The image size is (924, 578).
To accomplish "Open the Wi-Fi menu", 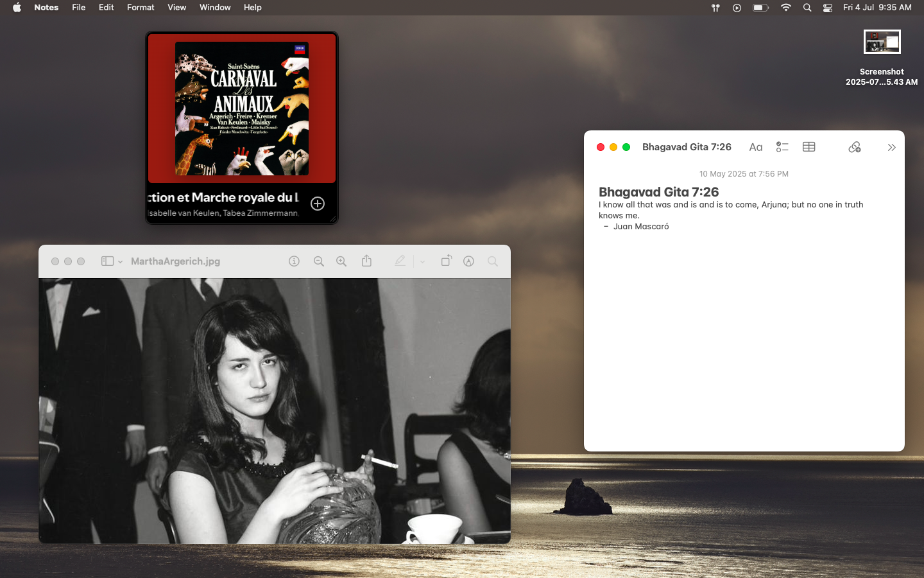I will coord(786,8).
